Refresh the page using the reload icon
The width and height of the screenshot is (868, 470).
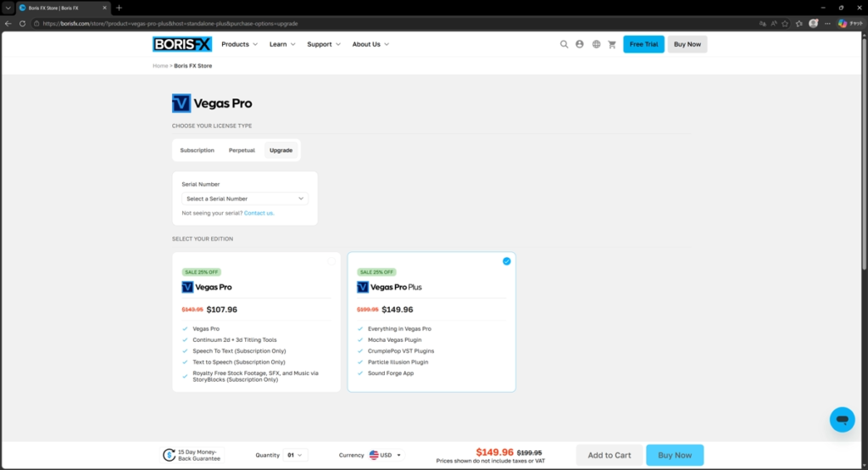[x=23, y=23]
